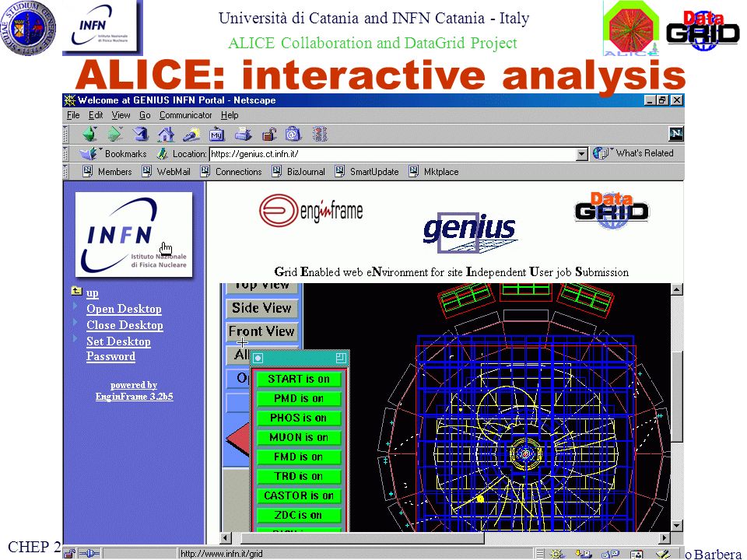Viewport: 747px width, 560px height.
Task: Toggle the TRD is on button
Action: coord(299,477)
